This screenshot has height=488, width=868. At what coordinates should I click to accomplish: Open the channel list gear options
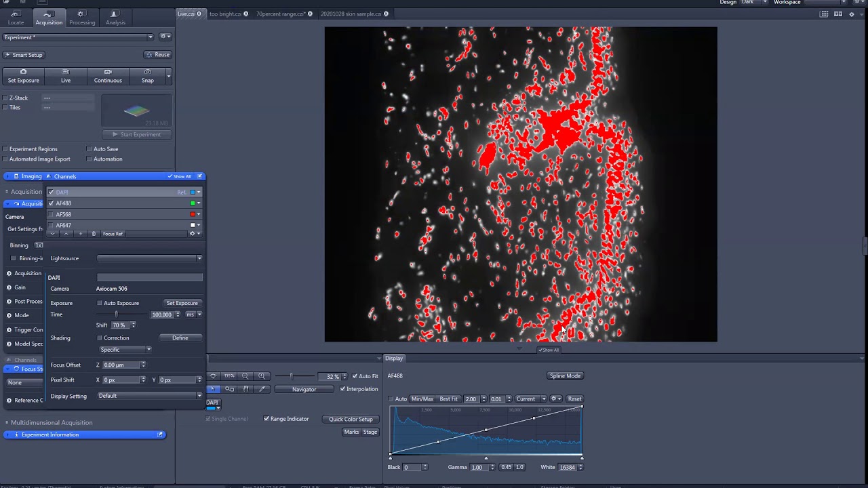coord(194,234)
